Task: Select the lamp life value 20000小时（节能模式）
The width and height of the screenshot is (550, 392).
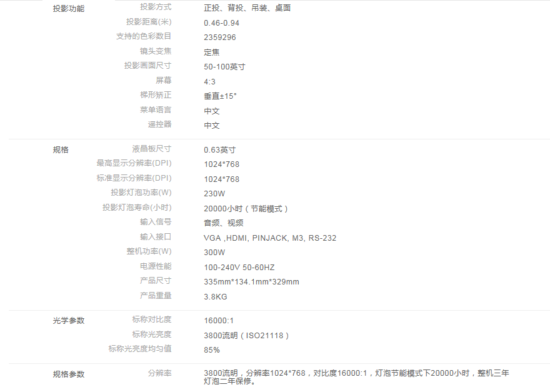Action: (247, 209)
